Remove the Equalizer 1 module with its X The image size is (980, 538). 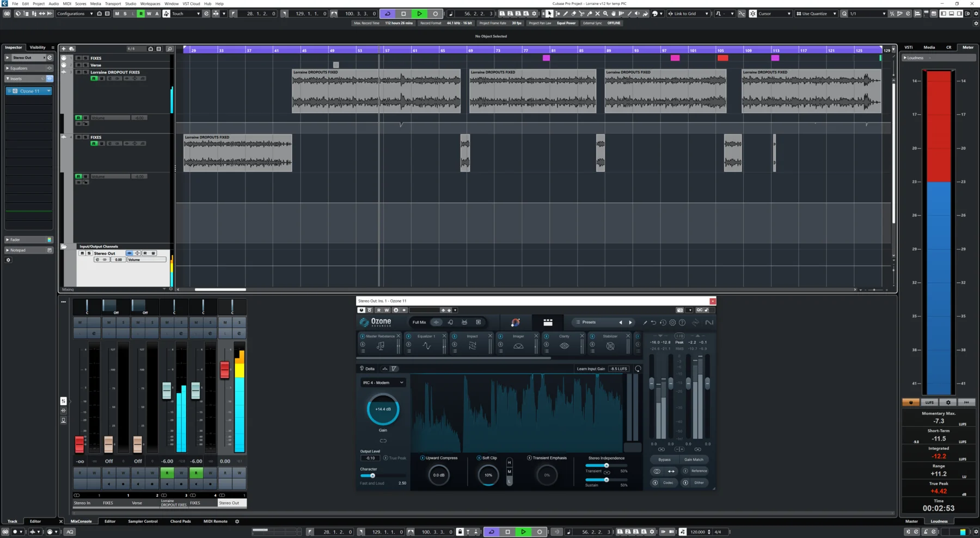click(x=444, y=336)
